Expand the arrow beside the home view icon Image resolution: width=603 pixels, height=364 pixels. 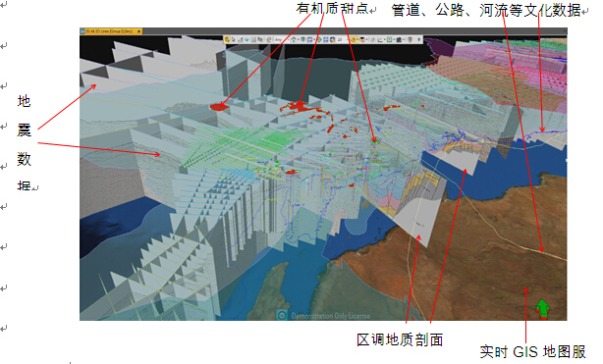[299, 39]
